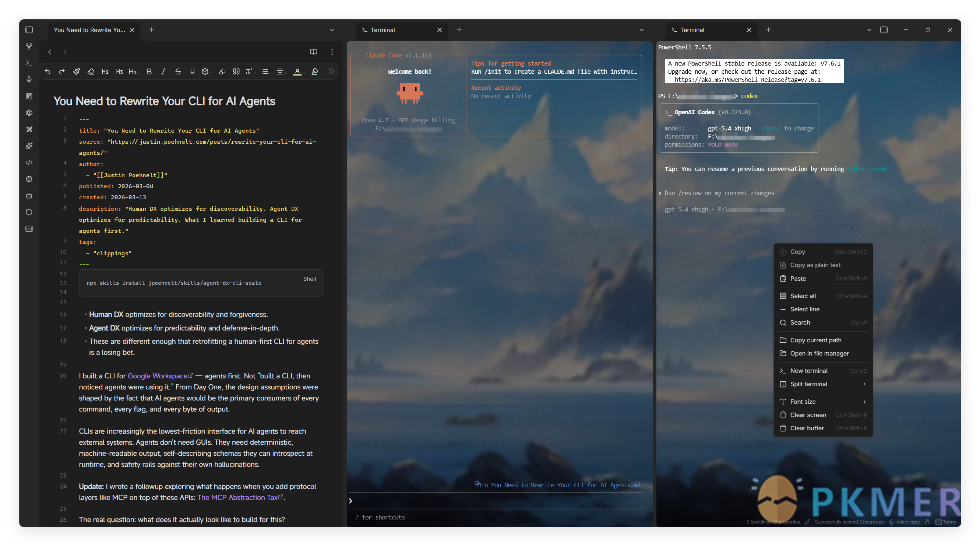Clear formatting with the eraser tool
The image size is (980, 546).
pos(91,71)
